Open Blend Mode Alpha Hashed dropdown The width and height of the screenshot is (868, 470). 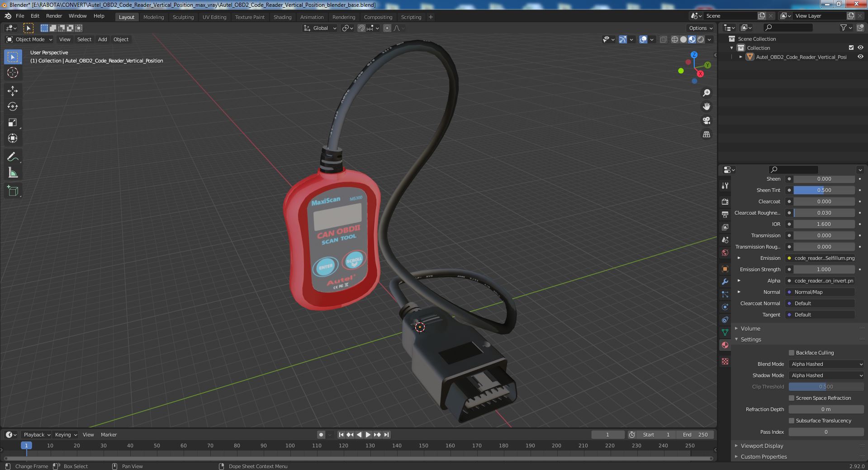pos(826,364)
